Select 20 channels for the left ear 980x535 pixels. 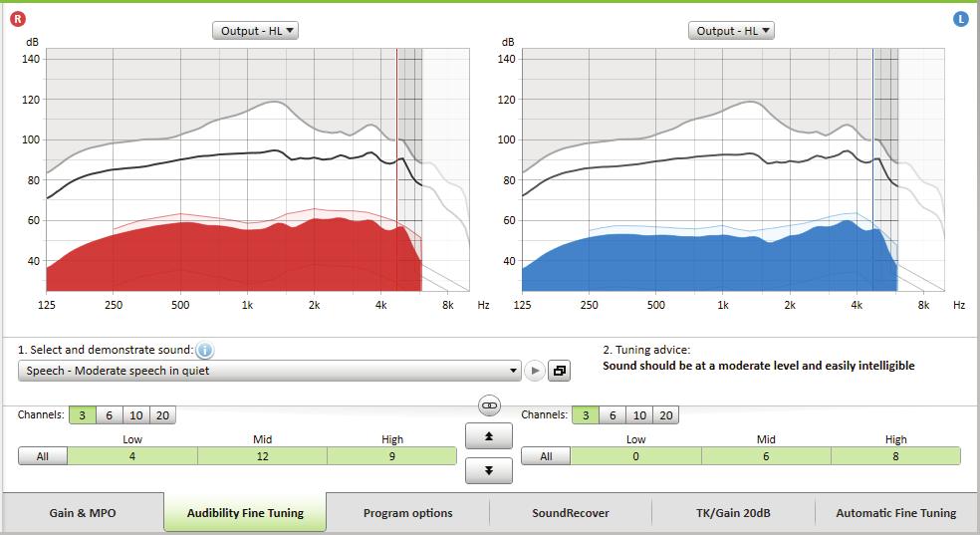click(x=666, y=415)
